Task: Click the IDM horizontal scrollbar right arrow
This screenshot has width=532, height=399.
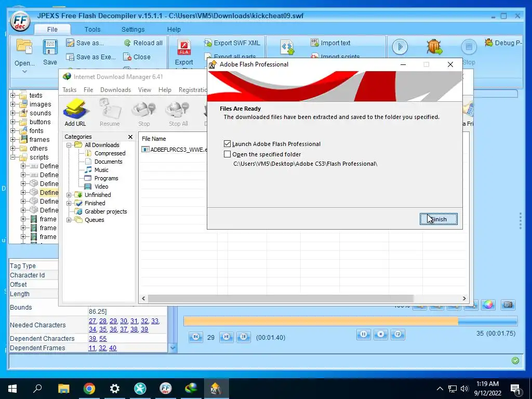Action: pyautogui.click(x=464, y=299)
